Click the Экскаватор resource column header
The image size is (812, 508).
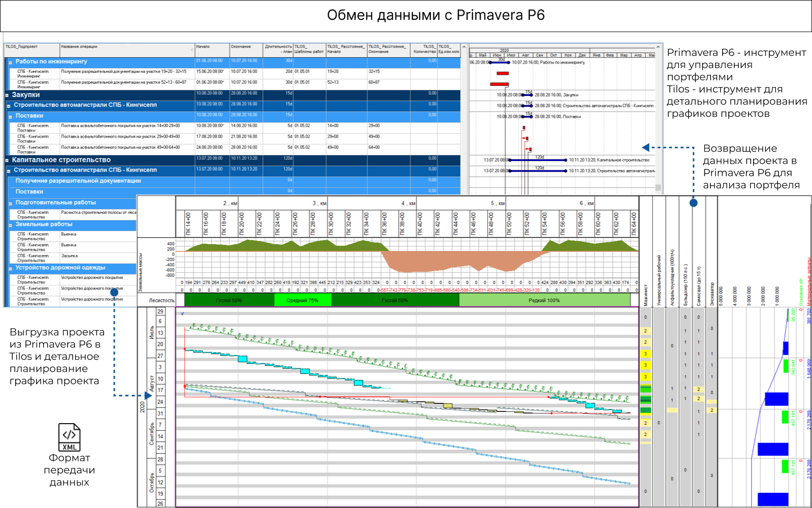(712, 294)
